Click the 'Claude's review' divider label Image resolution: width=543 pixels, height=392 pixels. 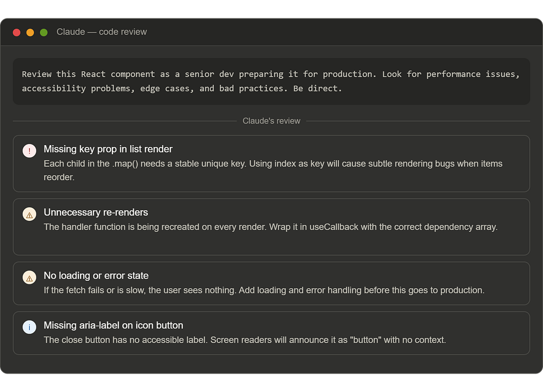[271, 121]
